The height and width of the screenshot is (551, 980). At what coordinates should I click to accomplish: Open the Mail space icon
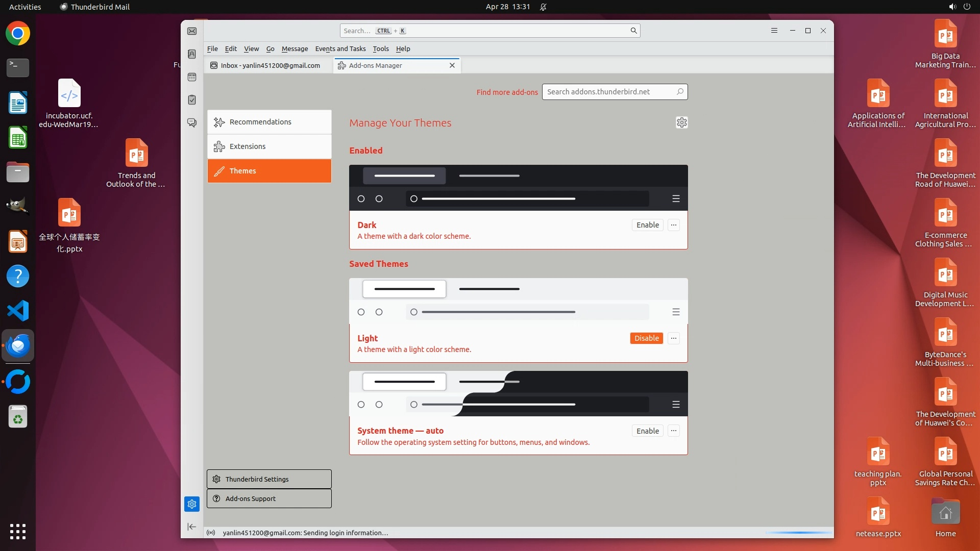click(192, 31)
